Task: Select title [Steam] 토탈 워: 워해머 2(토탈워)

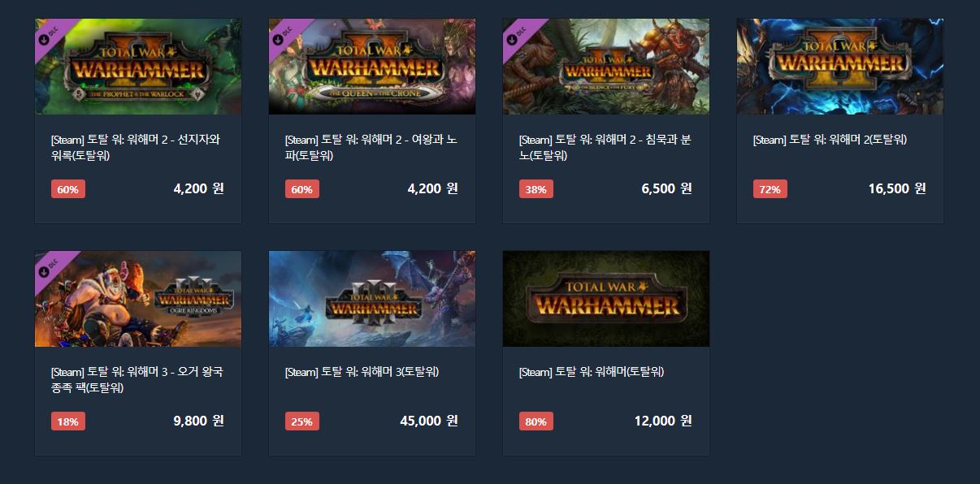Action: (x=830, y=140)
